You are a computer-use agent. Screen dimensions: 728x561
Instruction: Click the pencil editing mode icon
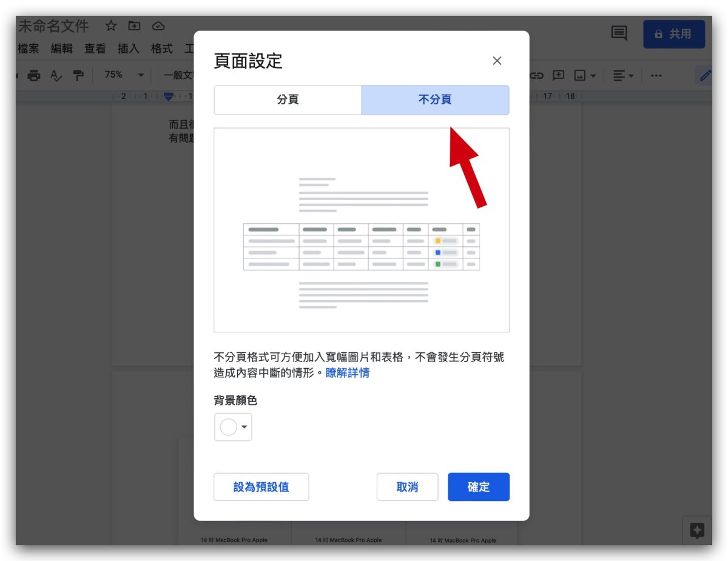coord(705,75)
